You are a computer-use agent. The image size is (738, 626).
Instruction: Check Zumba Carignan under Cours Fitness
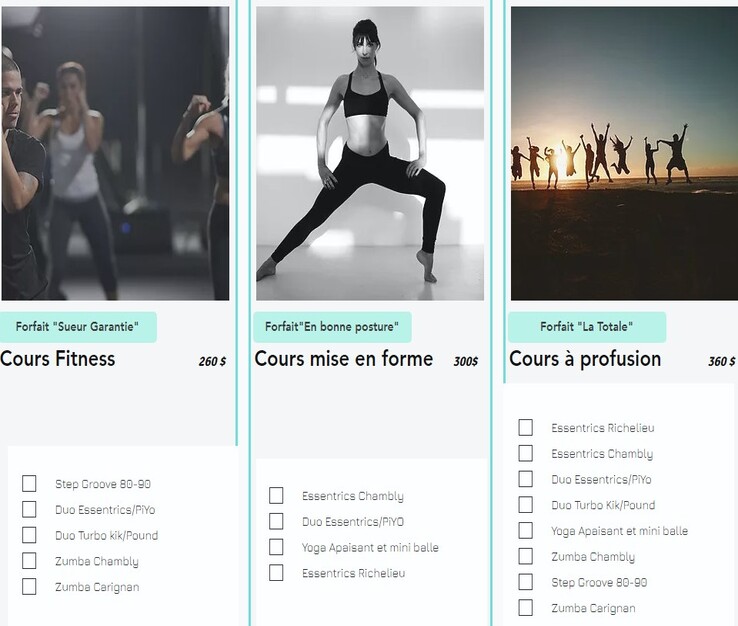pyautogui.click(x=29, y=586)
